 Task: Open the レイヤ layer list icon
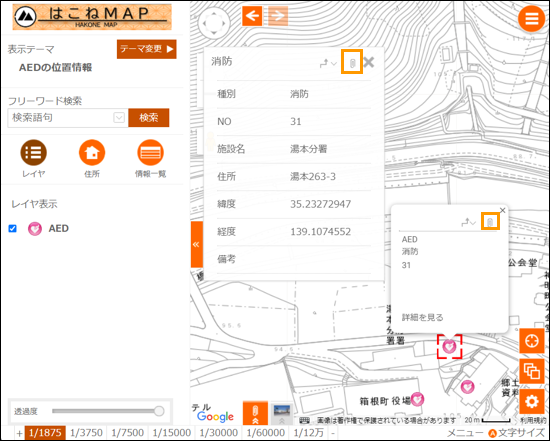(x=33, y=153)
